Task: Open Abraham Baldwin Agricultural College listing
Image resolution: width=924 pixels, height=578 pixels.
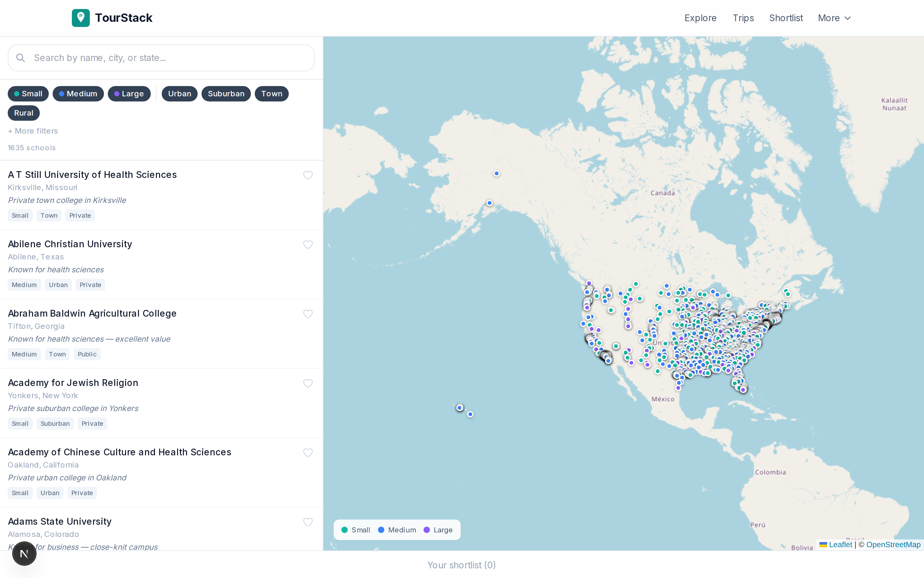Action: point(92,313)
